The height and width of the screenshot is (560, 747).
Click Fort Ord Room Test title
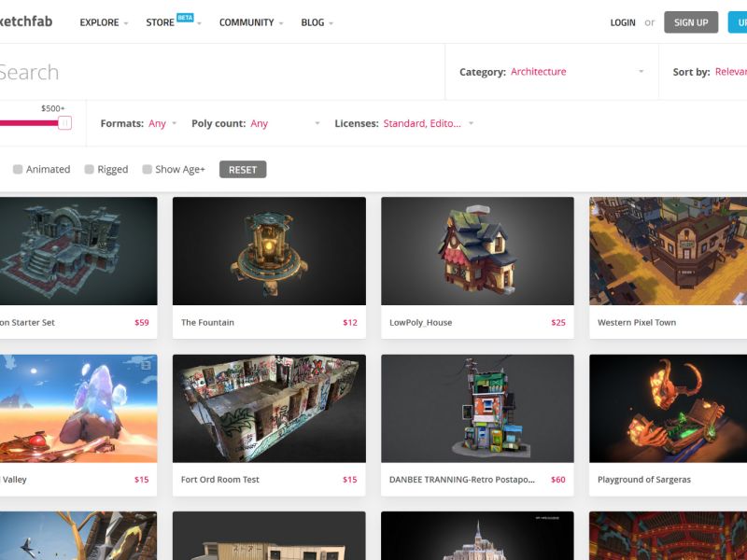click(220, 480)
